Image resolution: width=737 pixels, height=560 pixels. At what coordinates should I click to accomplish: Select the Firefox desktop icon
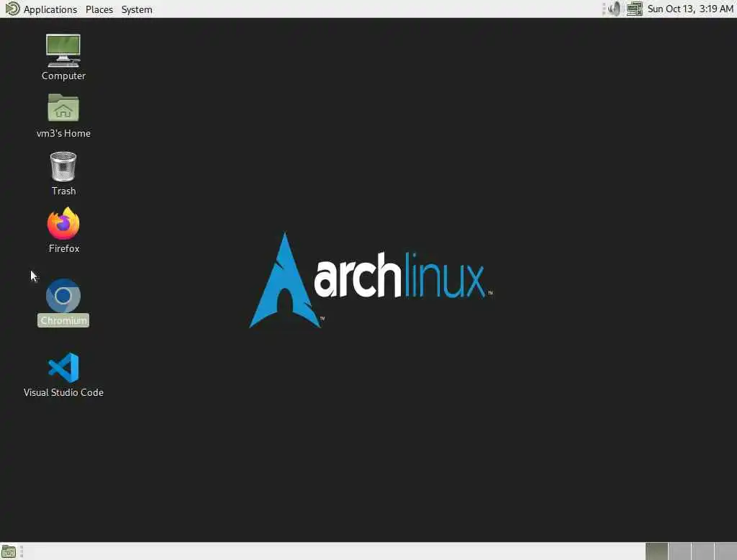pyautogui.click(x=63, y=224)
